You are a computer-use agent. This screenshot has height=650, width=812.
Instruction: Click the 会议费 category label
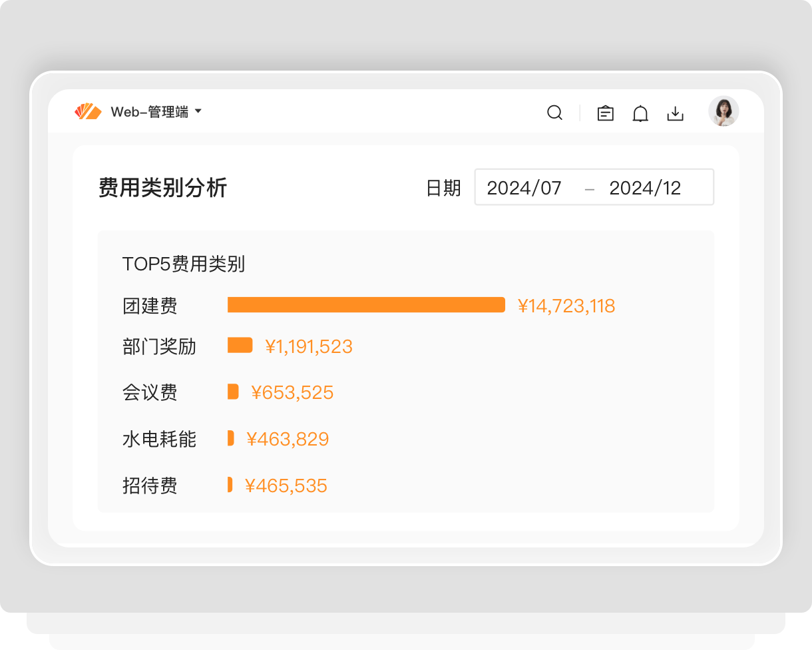click(x=150, y=393)
